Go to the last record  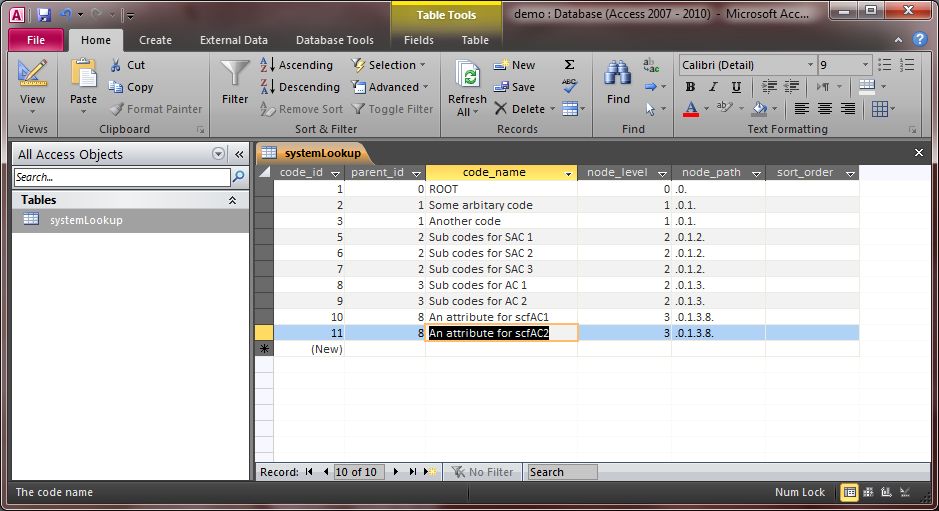coord(413,472)
